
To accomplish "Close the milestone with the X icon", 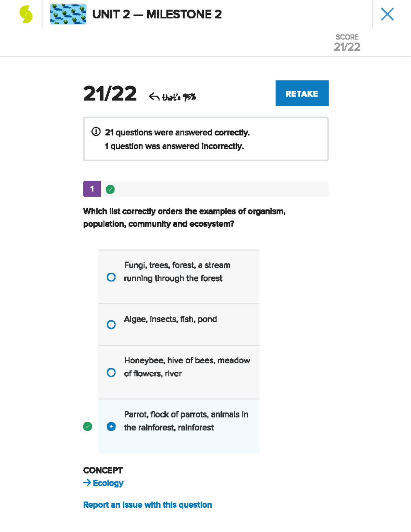I will pos(387,14).
